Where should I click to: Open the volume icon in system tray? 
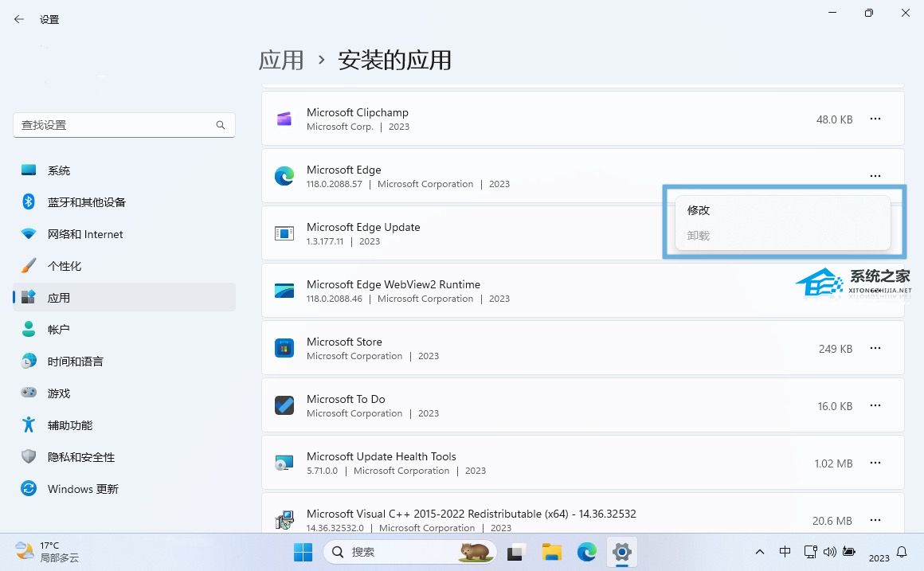[x=830, y=551]
